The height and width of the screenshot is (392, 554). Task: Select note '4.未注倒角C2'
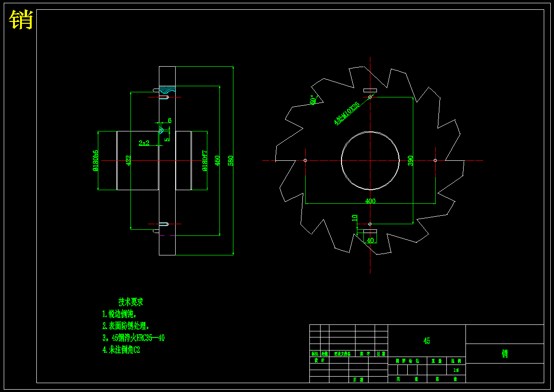pos(121,350)
